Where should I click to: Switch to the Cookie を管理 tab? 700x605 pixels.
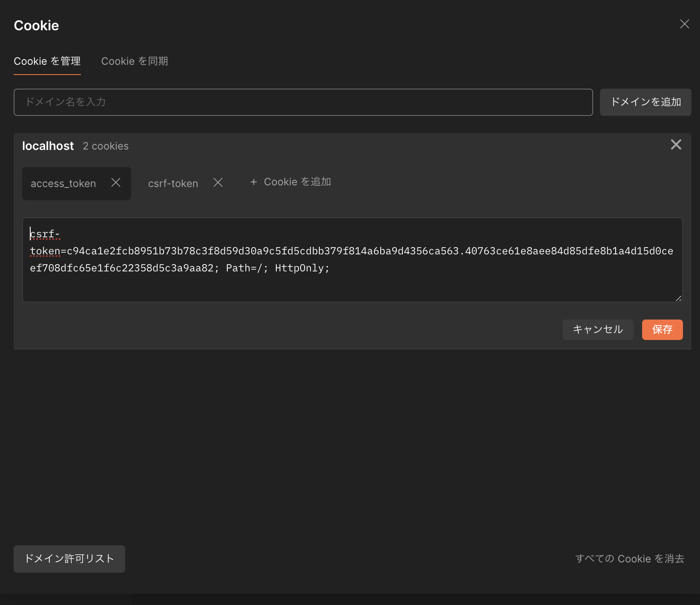click(47, 61)
